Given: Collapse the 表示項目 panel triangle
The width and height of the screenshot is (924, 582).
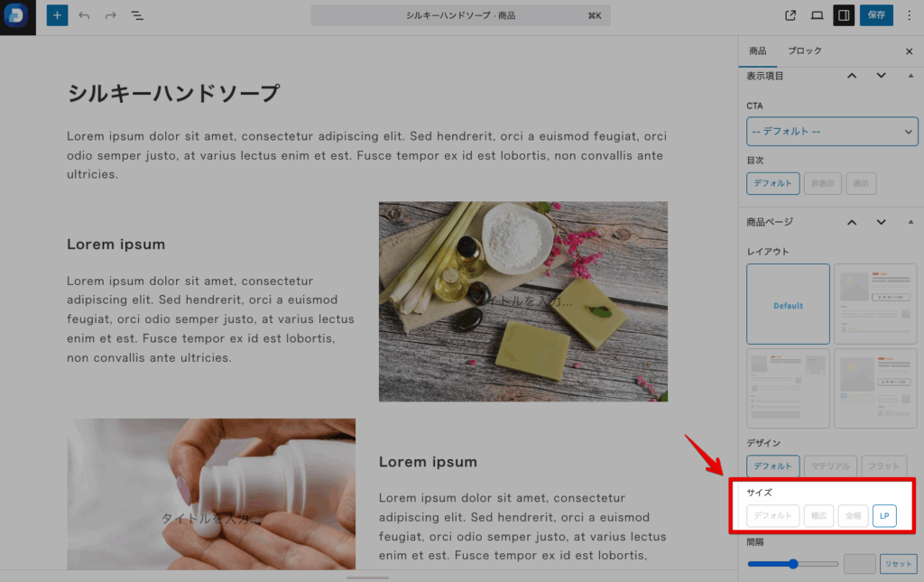Looking at the screenshot, I should tap(910, 76).
